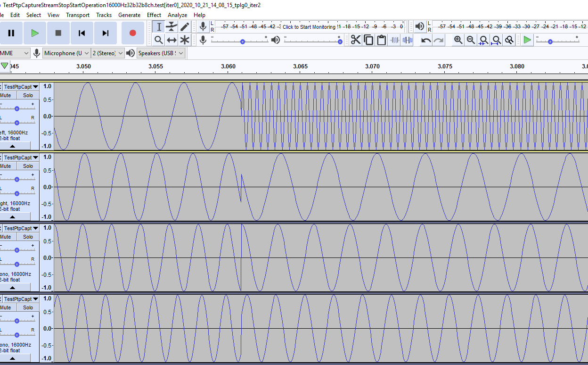Open the Analyze menu
Image resolution: width=588 pixels, height=365 pixels.
[177, 15]
